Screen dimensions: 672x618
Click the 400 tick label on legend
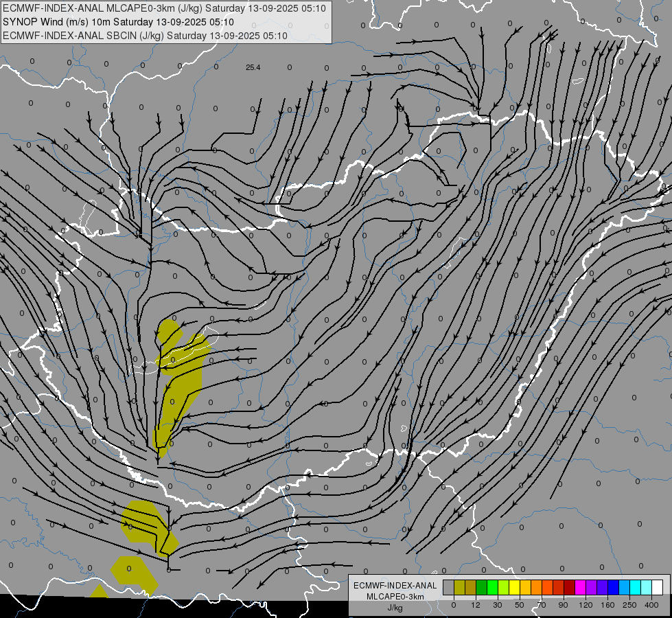tap(651, 605)
